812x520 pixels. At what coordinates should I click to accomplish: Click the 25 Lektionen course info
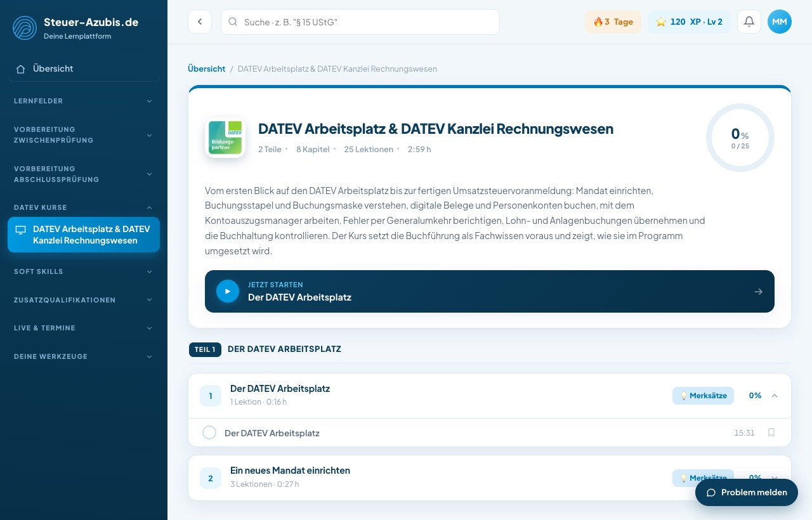point(369,150)
